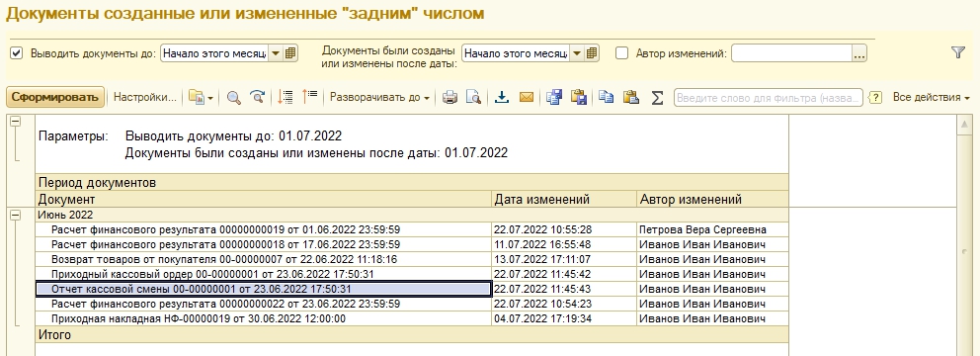Send the report by email with the envelope icon

pyautogui.click(x=527, y=98)
